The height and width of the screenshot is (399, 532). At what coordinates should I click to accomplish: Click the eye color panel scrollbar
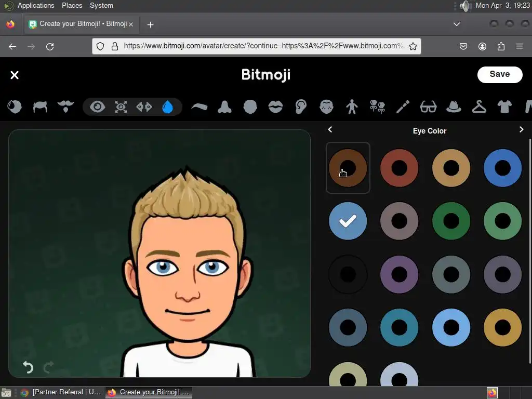pyautogui.click(x=530, y=251)
